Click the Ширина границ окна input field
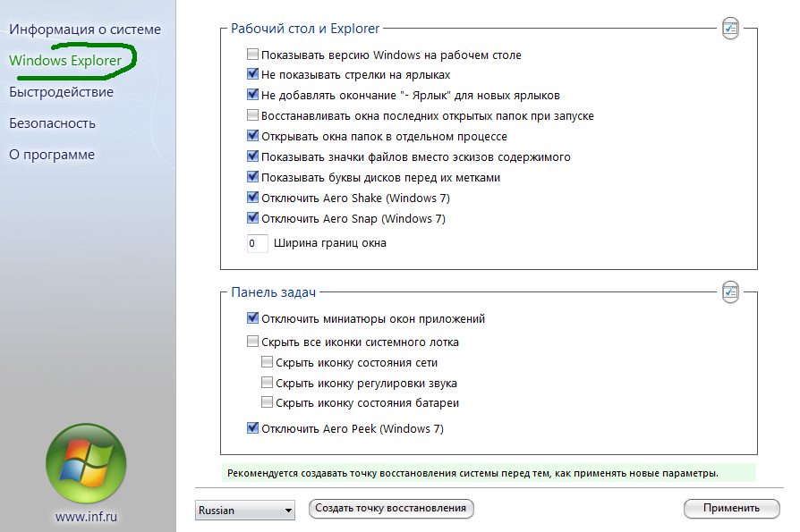The width and height of the screenshot is (800, 532). point(257,243)
